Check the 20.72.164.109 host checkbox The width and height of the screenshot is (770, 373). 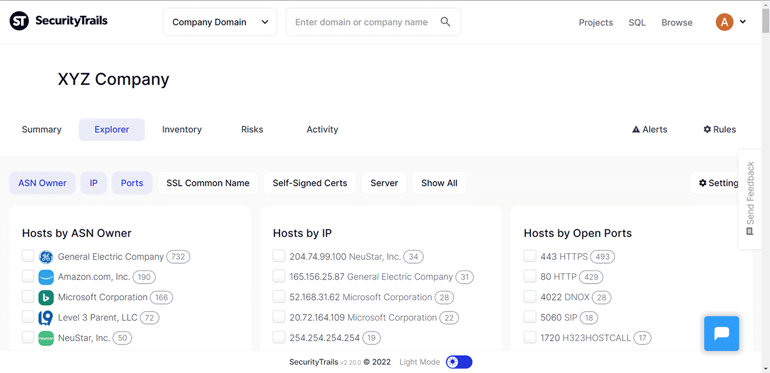[279, 317]
